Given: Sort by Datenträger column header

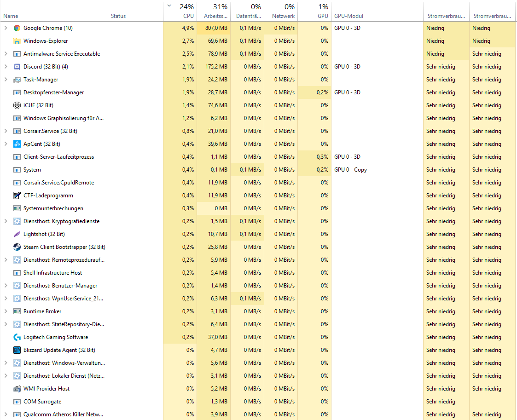Looking at the screenshot, I should pyautogui.click(x=249, y=16).
